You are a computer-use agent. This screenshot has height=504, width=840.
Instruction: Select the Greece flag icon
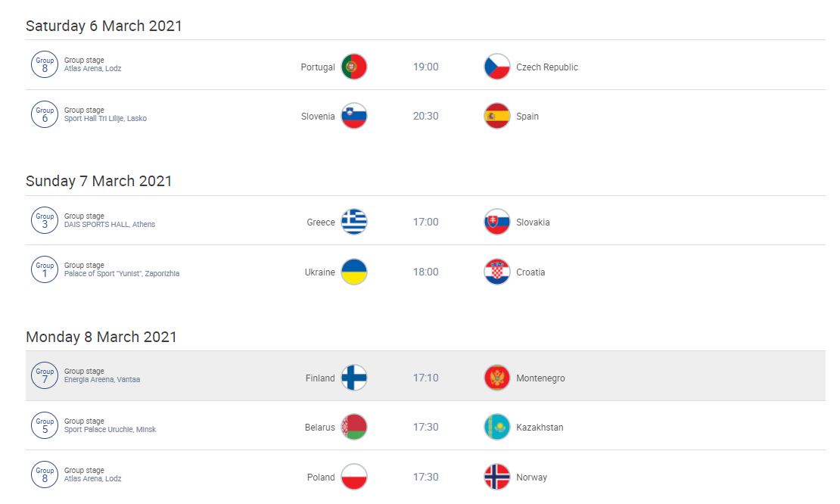[354, 222]
